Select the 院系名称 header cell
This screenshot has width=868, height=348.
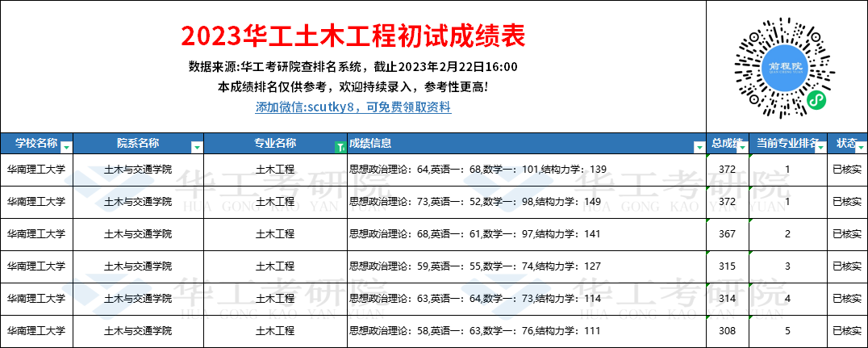[139, 144]
